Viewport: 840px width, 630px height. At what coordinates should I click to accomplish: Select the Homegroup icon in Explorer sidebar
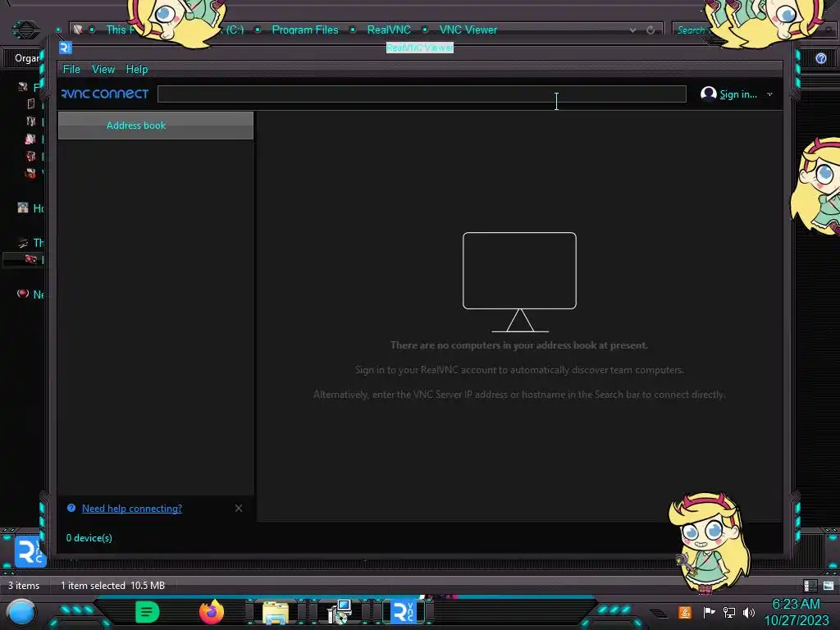(x=22, y=208)
